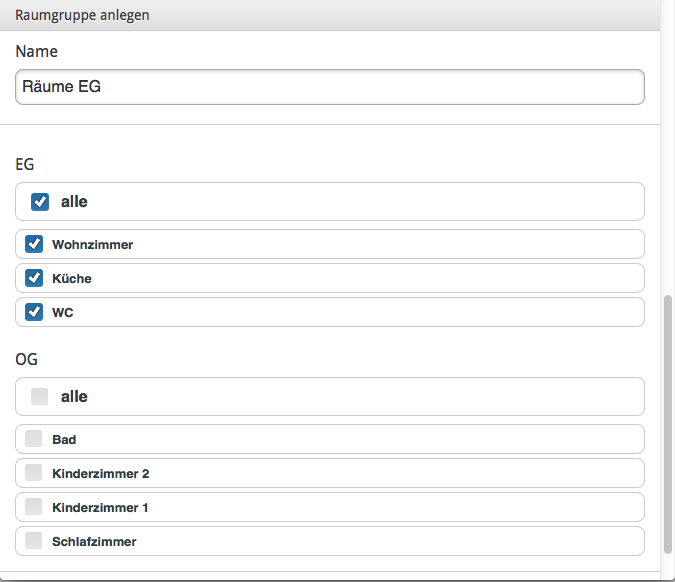
Task: Uncheck the Küche checkbox
Action: (x=34, y=278)
